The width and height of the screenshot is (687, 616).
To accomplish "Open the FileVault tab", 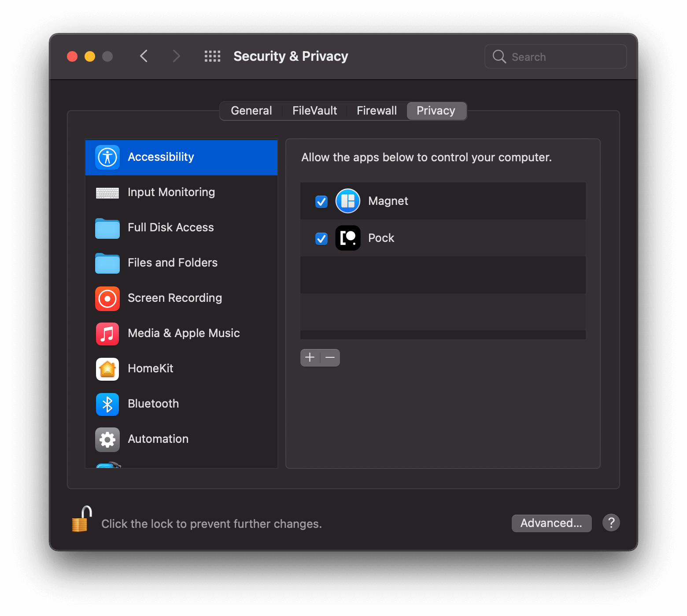I will pos(314,111).
